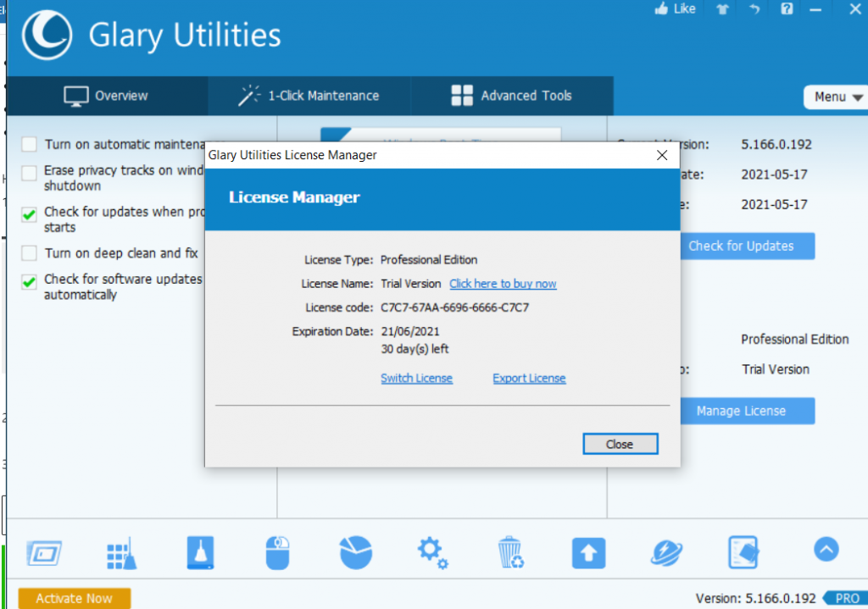Viewport: 868px width, 609px height.
Task: Click 'Version: 5.166.0.192' in status bar
Action: pos(755,599)
